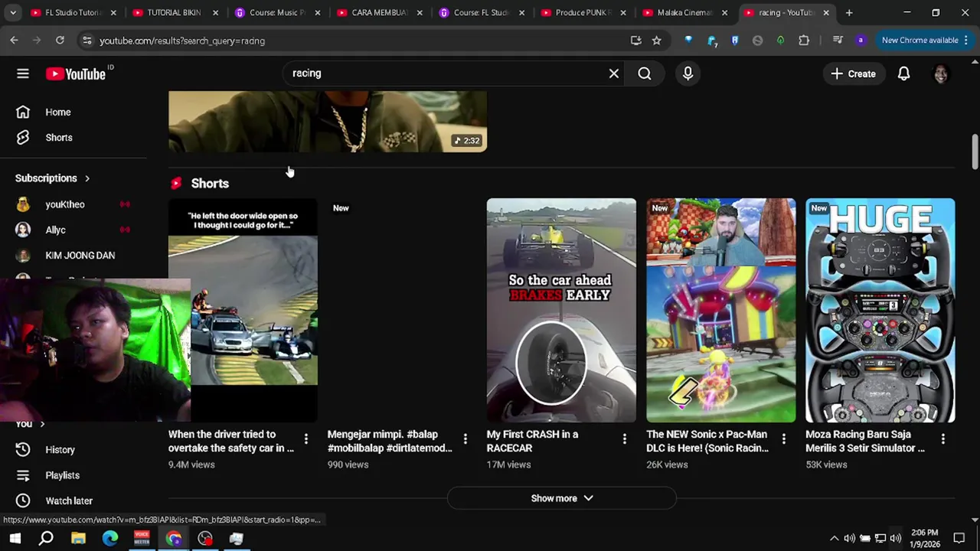Screen dimensions: 980x551
Task: Open the Moza Racing steering wheel Short
Action: click(x=880, y=310)
